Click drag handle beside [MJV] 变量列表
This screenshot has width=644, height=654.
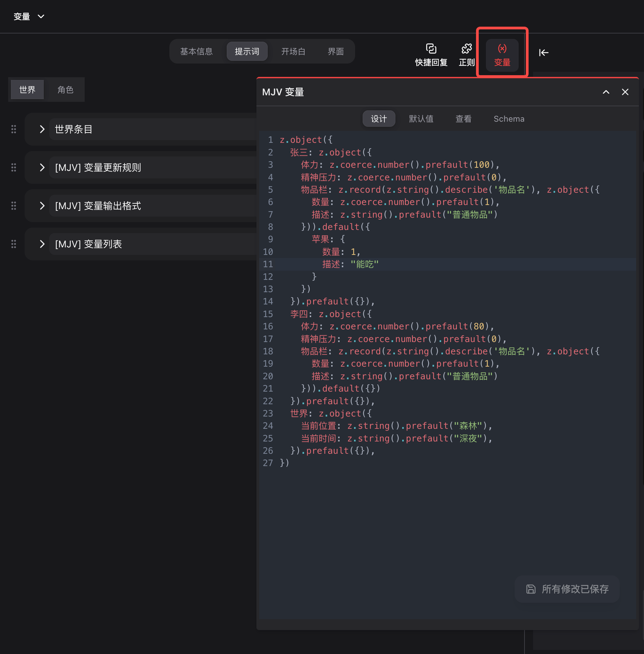(x=14, y=244)
